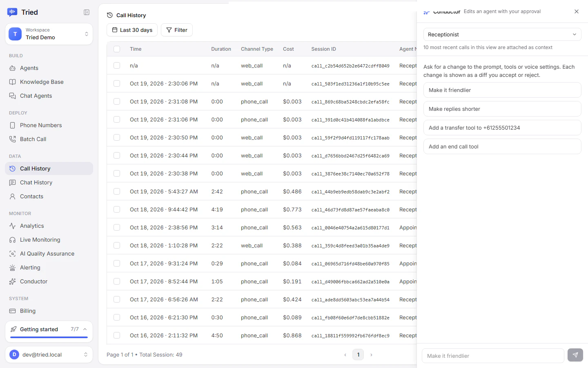Click the purple T workspace avatar

15,34
